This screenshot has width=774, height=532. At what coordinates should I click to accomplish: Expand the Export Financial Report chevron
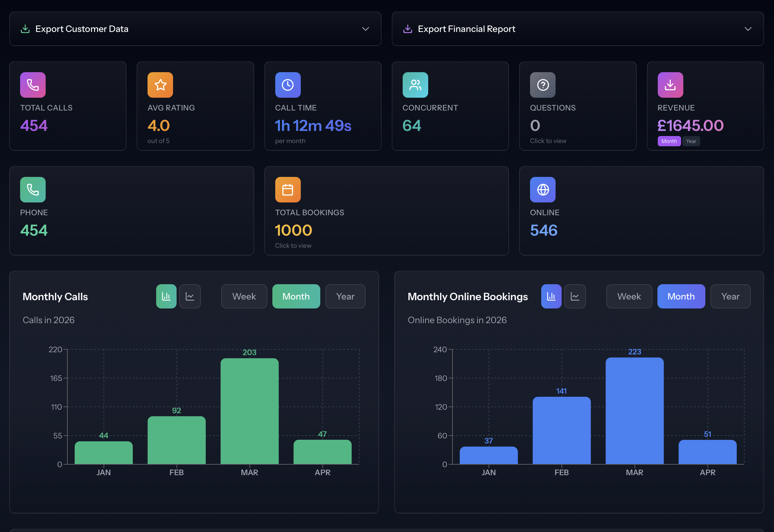click(x=748, y=29)
